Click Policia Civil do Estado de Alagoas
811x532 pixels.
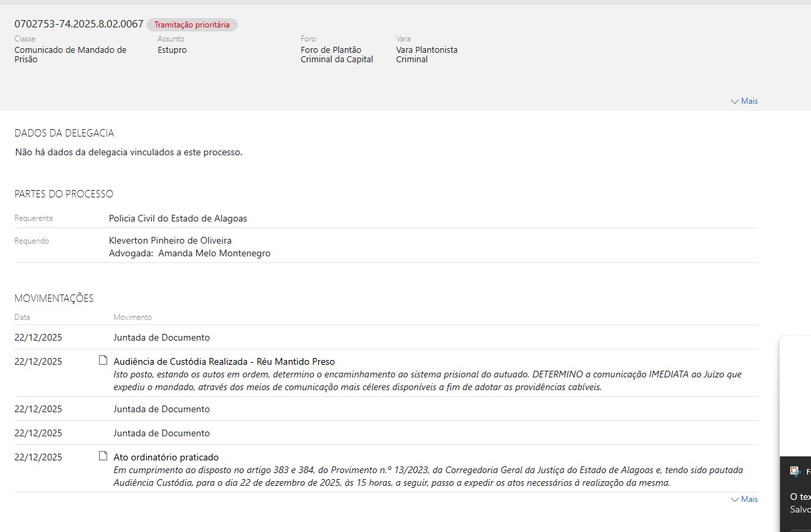pos(178,219)
